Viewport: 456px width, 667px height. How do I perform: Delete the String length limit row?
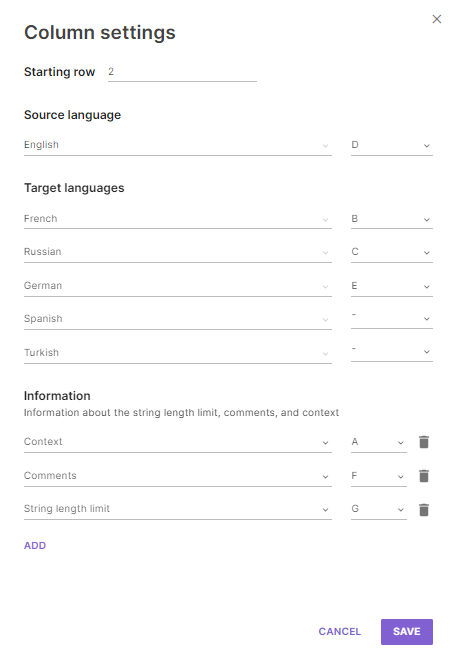click(x=424, y=510)
